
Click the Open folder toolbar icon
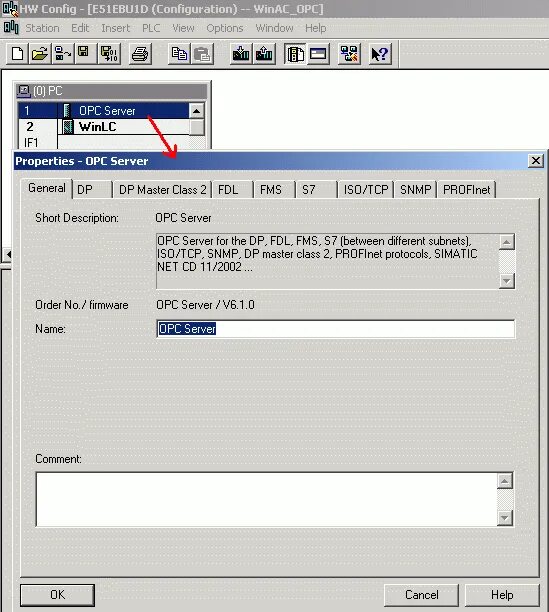(39, 54)
